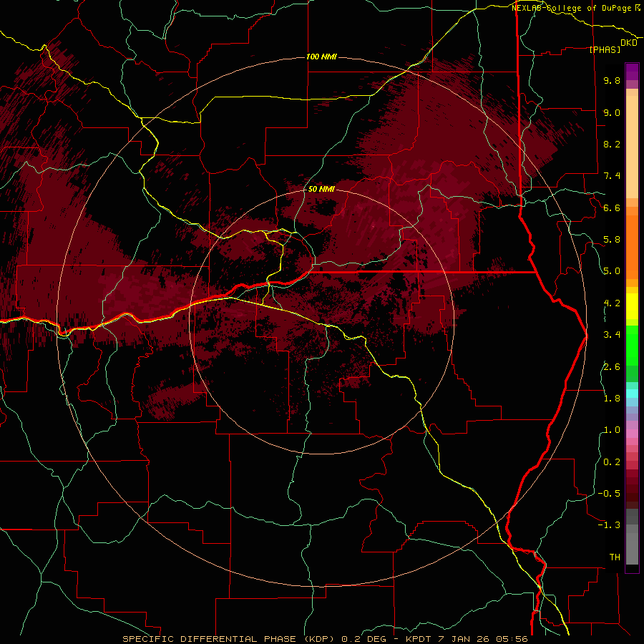Pick the yellow color bar segment
The width and height of the screenshot is (644, 644).
(x=632, y=306)
